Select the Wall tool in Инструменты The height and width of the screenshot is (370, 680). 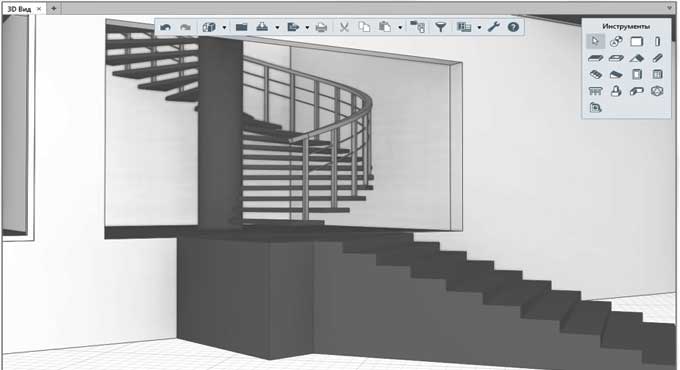point(637,42)
